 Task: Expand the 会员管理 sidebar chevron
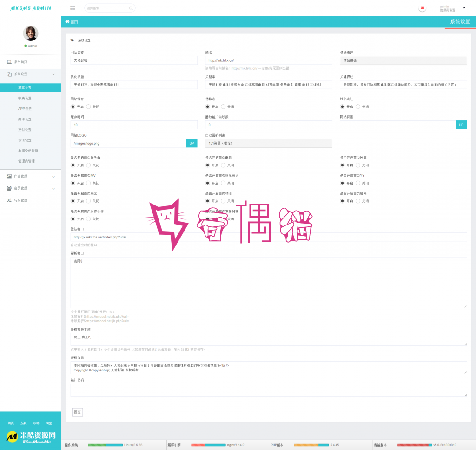tap(53, 189)
